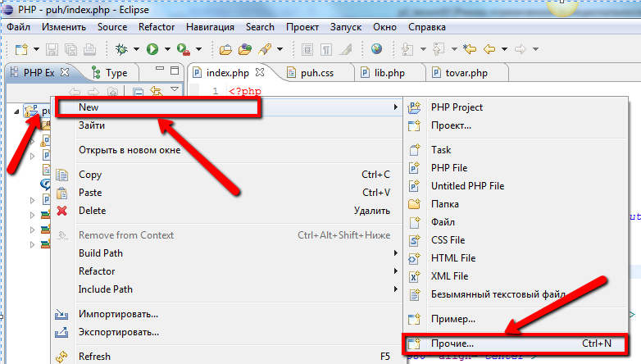This screenshot has height=364, width=641.
Task: Maximize the PHP Explorer panel
Action: point(175,71)
